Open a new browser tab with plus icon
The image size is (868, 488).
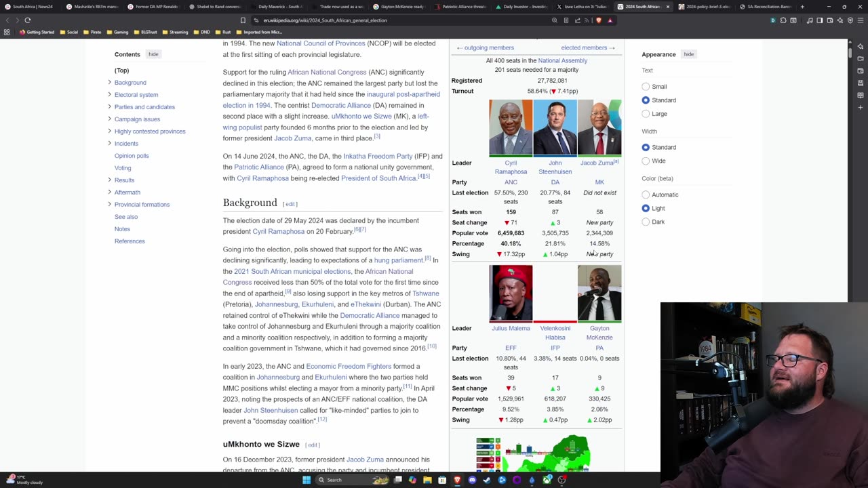pos(802,7)
